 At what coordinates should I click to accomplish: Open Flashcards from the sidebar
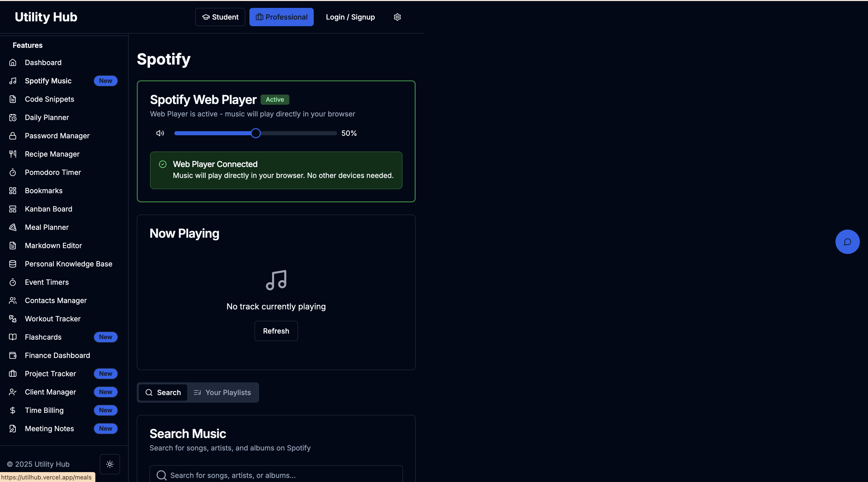43,337
